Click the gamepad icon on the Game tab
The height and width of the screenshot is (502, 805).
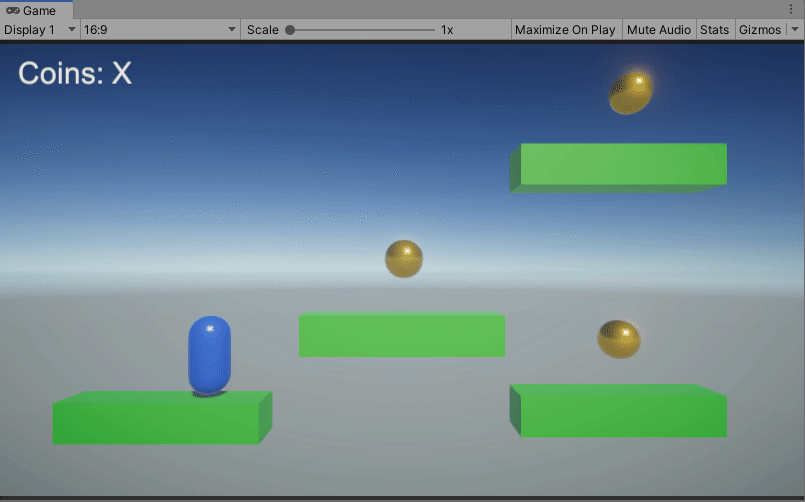[13, 10]
